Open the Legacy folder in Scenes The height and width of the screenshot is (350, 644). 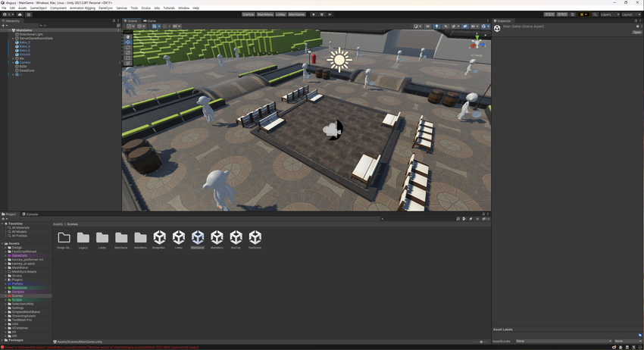click(x=83, y=238)
